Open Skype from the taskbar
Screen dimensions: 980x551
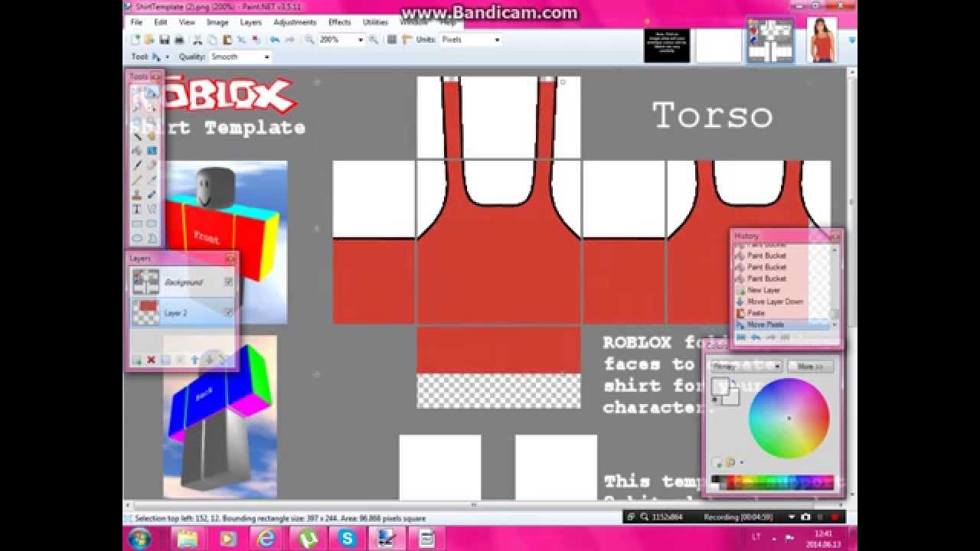point(348,540)
